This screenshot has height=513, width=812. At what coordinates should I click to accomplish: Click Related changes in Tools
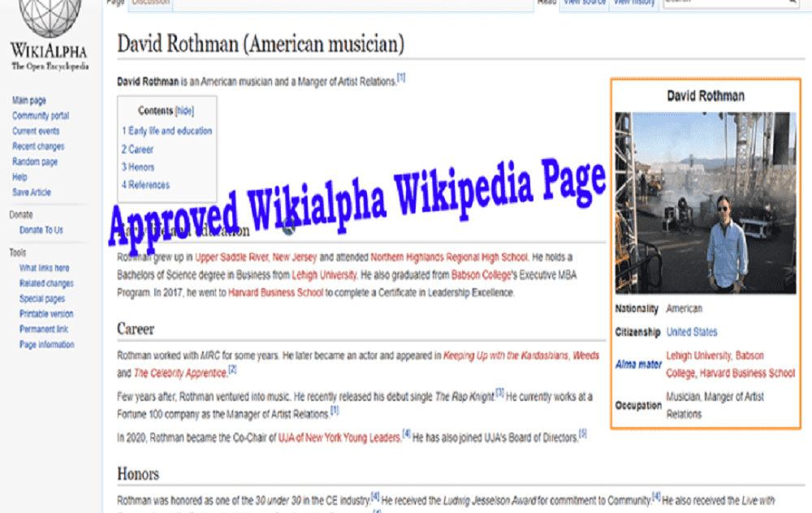46,283
